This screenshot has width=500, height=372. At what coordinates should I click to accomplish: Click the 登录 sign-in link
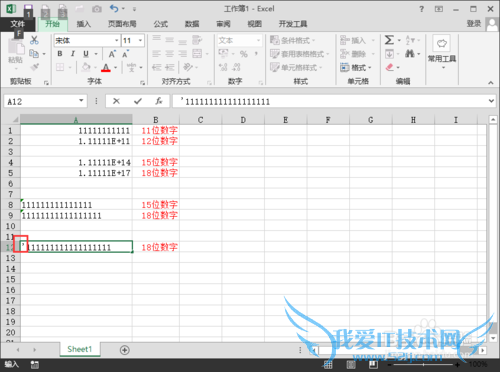[474, 24]
